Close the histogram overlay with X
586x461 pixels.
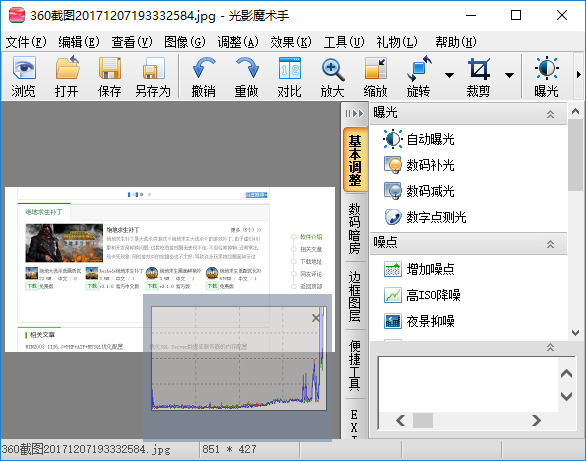coord(316,318)
